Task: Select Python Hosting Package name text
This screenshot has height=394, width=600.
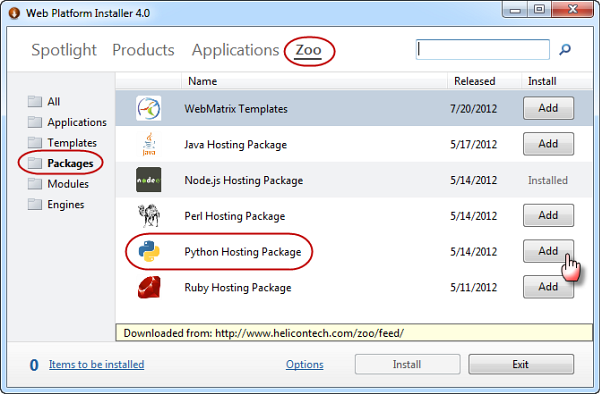Action: coord(243,252)
